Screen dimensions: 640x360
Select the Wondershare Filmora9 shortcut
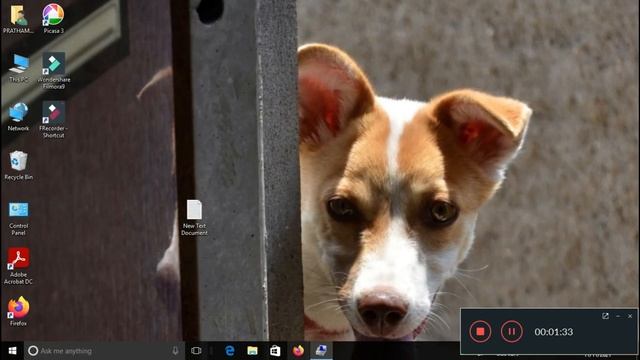coord(53,71)
